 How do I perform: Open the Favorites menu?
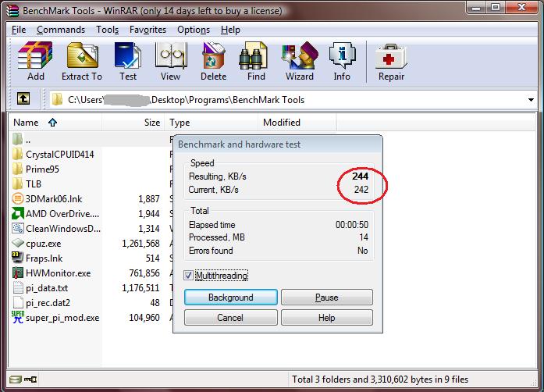coord(148,30)
